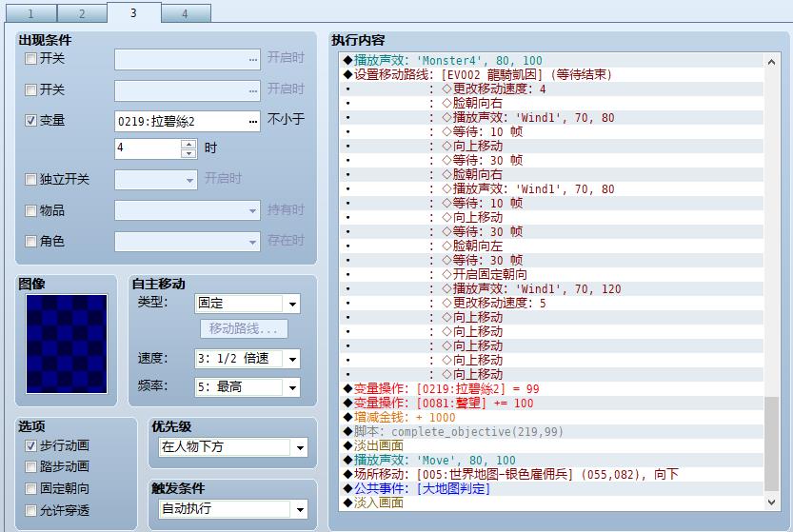Uncheck the 变量 condition checkbox
Image resolution: width=793 pixels, height=532 pixels.
click(x=30, y=120)
